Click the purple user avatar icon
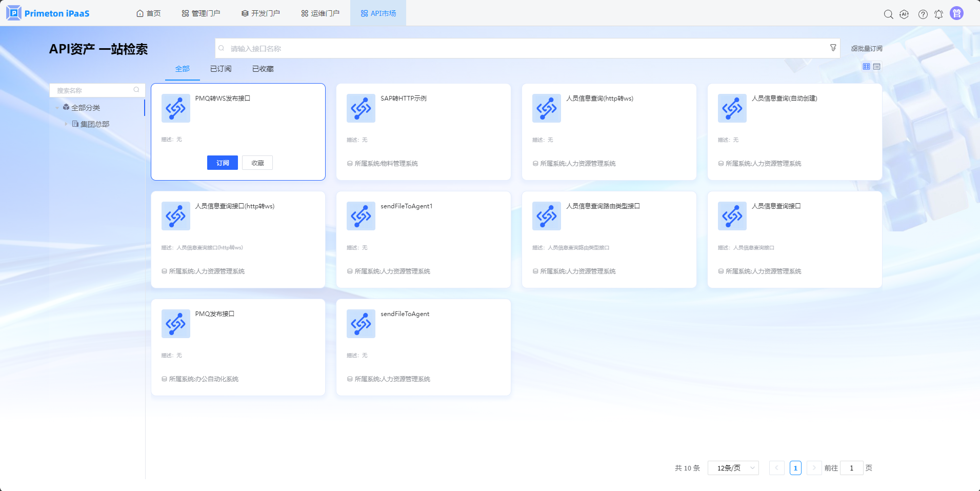Viewport: 980px width, 491px height. click(x=956, y=13)
